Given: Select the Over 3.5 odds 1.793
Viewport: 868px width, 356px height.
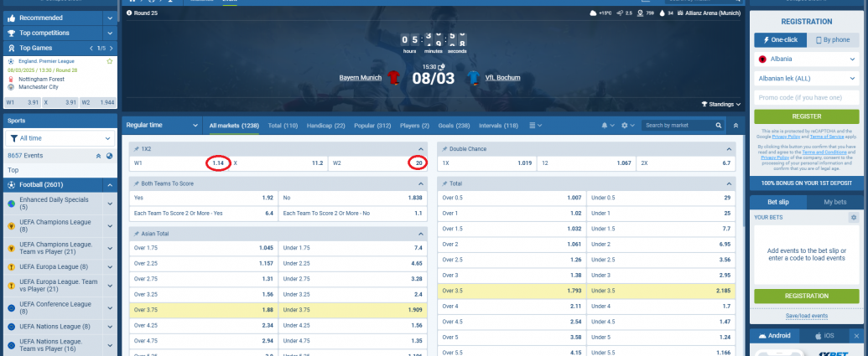Looking at the screenshot, I should [x=512, y=290].
